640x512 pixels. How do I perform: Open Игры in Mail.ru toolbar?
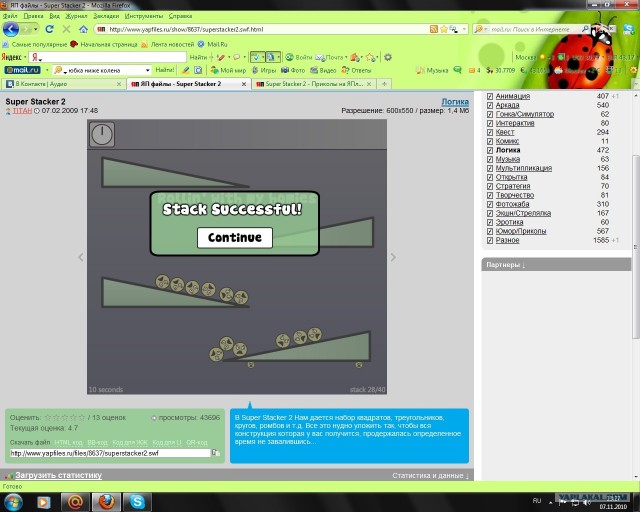coord(264,70)
